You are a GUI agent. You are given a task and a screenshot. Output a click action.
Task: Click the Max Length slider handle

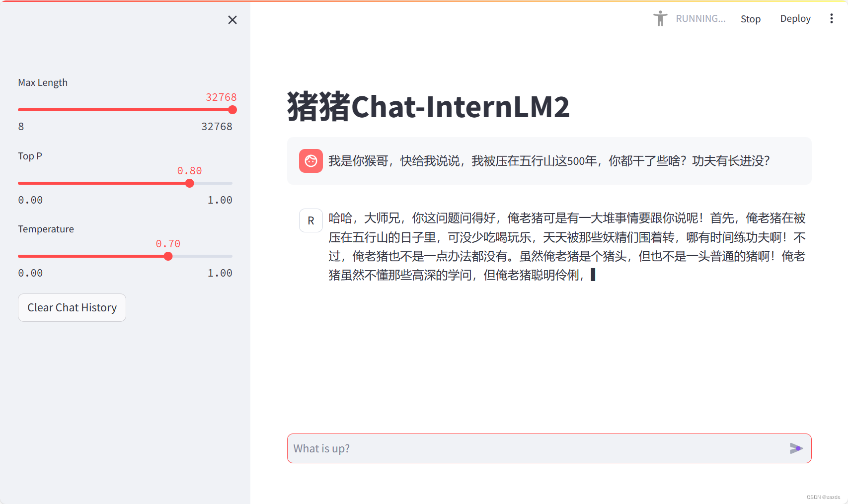pyautogui.click(x=232, y=110)
